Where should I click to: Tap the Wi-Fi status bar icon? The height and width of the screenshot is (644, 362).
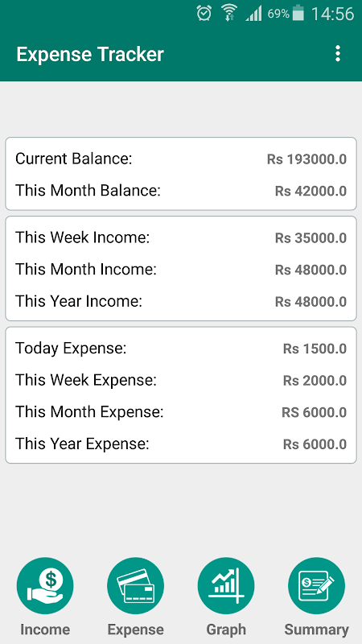[229, 14]
